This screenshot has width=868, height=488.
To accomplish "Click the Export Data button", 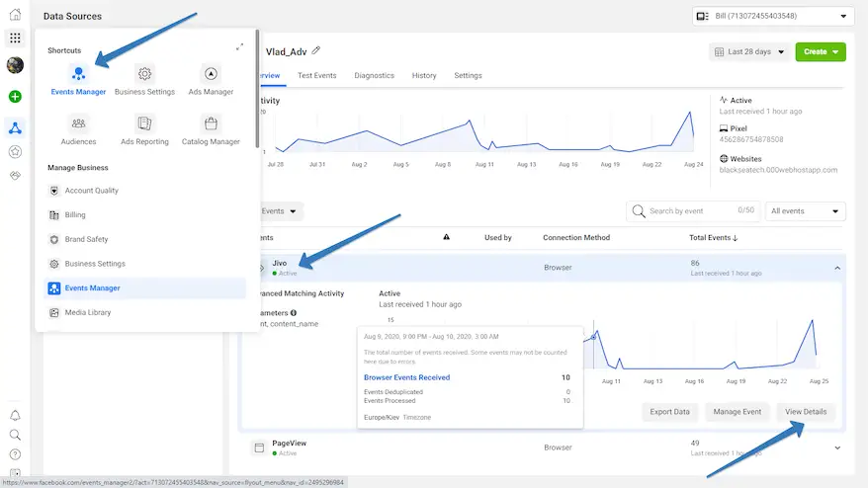I will tap(669, 412).
